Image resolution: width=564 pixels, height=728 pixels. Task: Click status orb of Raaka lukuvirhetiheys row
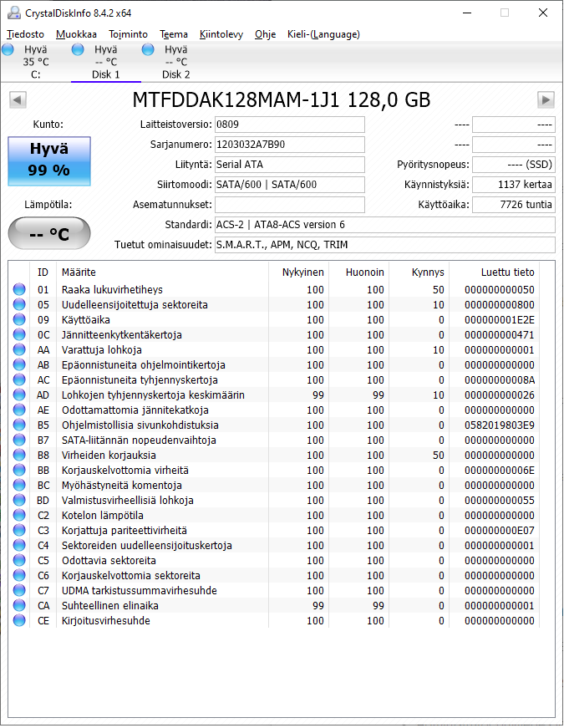pos(19,290)
